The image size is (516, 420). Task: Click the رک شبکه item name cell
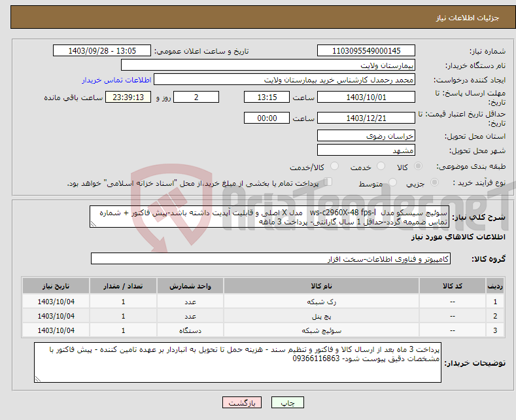tap(321, 302)
